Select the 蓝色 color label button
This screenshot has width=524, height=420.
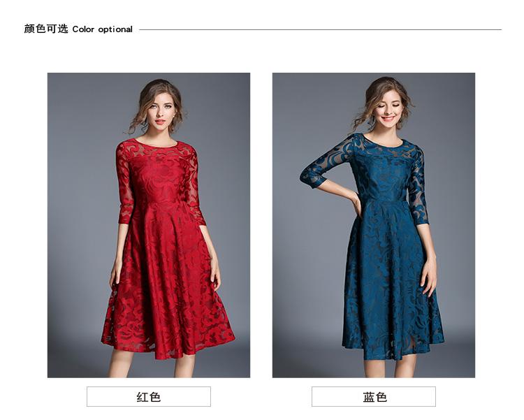coord(374,397)
